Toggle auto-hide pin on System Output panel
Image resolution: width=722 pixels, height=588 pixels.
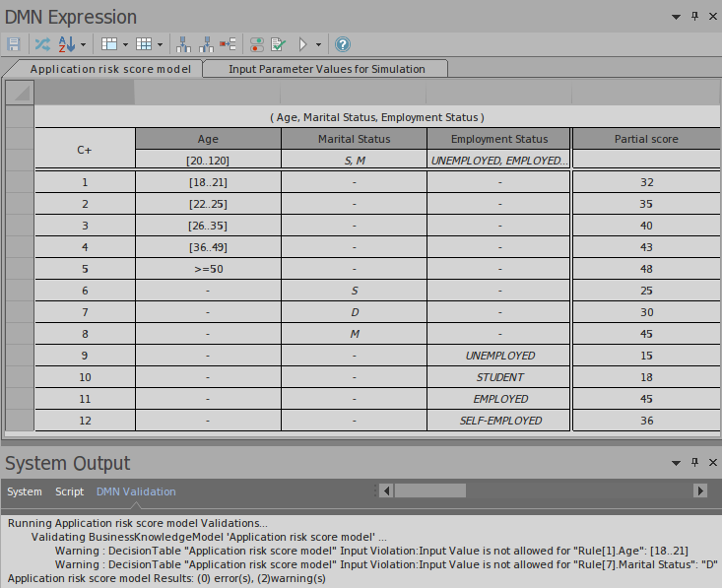coord(694,462)
